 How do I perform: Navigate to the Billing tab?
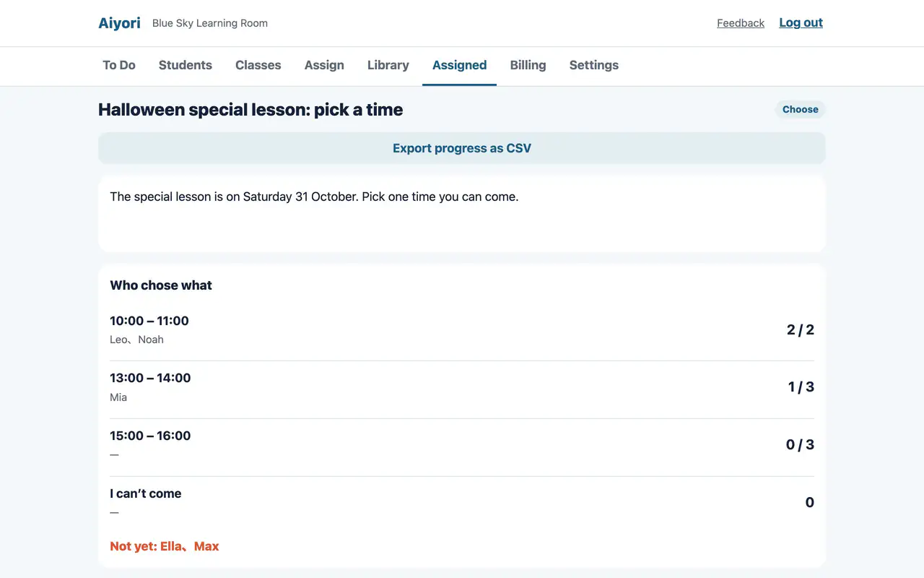tap(528, 65)
